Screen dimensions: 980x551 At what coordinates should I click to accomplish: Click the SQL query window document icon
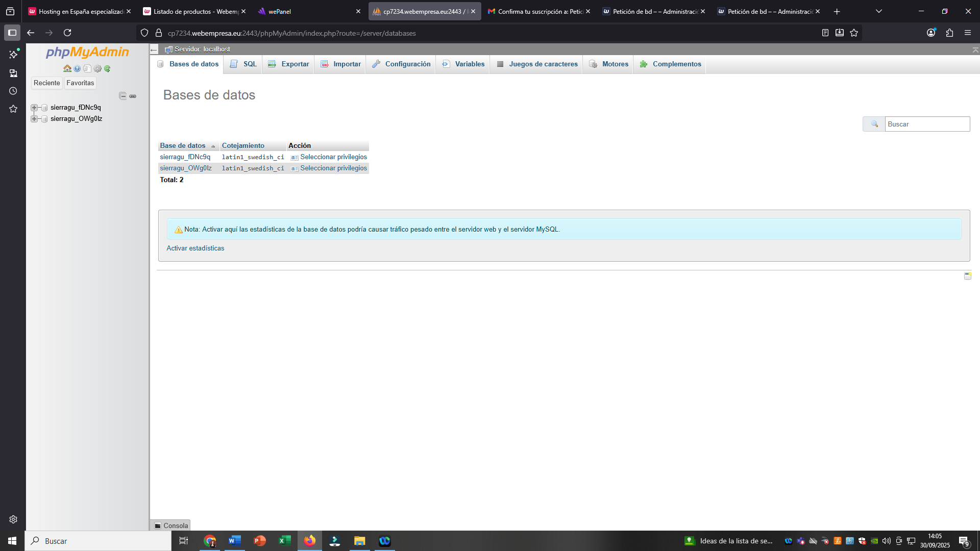point(87,68)
